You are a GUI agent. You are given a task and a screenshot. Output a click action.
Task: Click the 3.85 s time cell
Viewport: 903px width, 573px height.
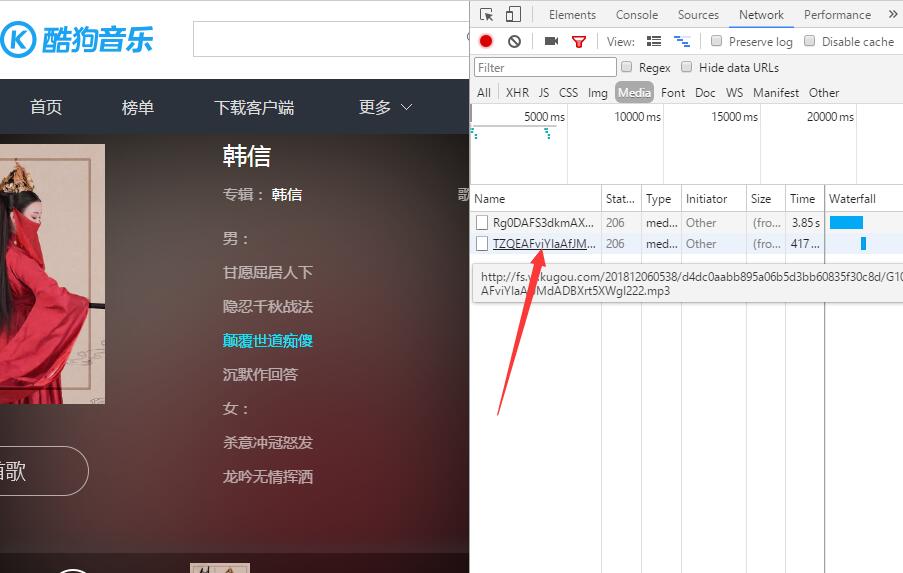(x=805, y=222)
